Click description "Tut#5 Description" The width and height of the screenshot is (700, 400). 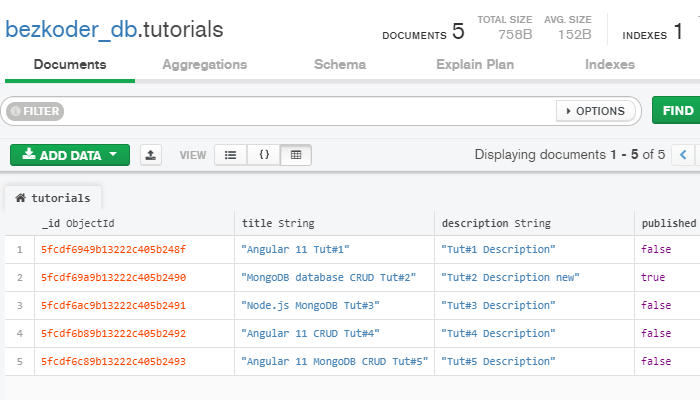498,362
